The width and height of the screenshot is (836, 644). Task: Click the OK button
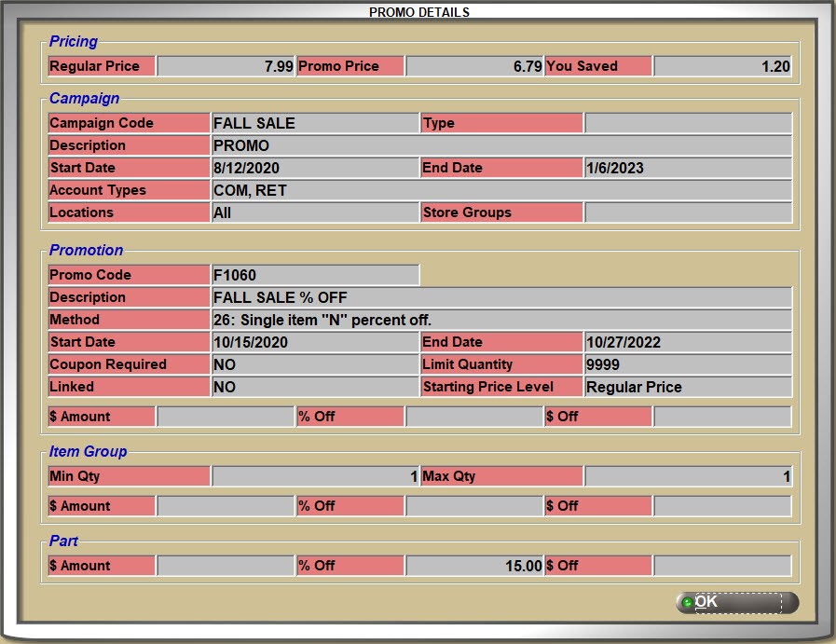pyautogui.click(x=736, y=602)
